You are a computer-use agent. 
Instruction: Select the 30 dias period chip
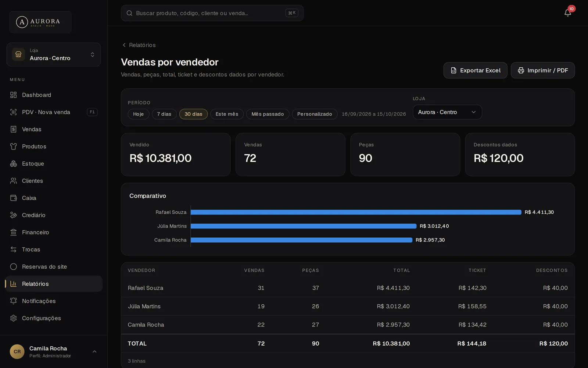click(x=193, y=114)
